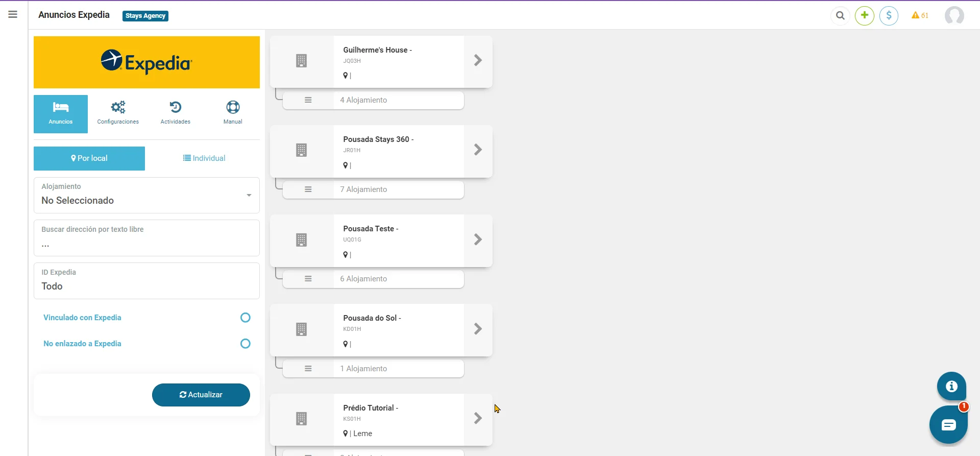
Task: Open the hamburger menu at top left
Action: coord(13,15)
